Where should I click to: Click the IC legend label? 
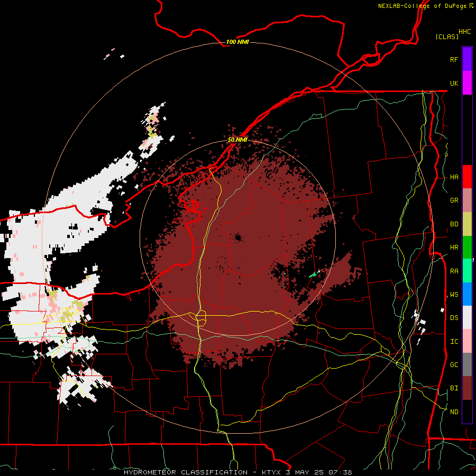tap(454, 341)
